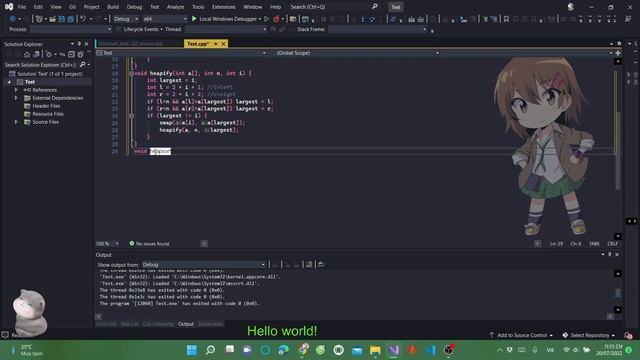Click the Undo arrow in toolbar
640x360 pixels.
[83, 19]
